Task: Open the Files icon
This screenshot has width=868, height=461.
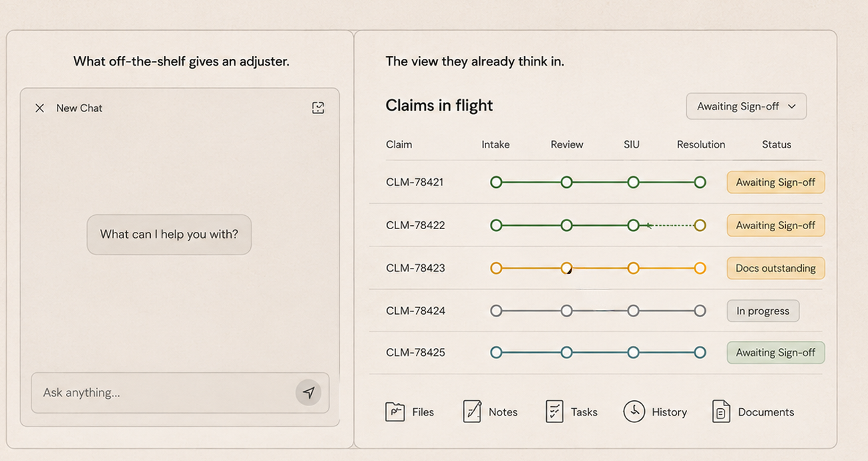Action: 395,412
